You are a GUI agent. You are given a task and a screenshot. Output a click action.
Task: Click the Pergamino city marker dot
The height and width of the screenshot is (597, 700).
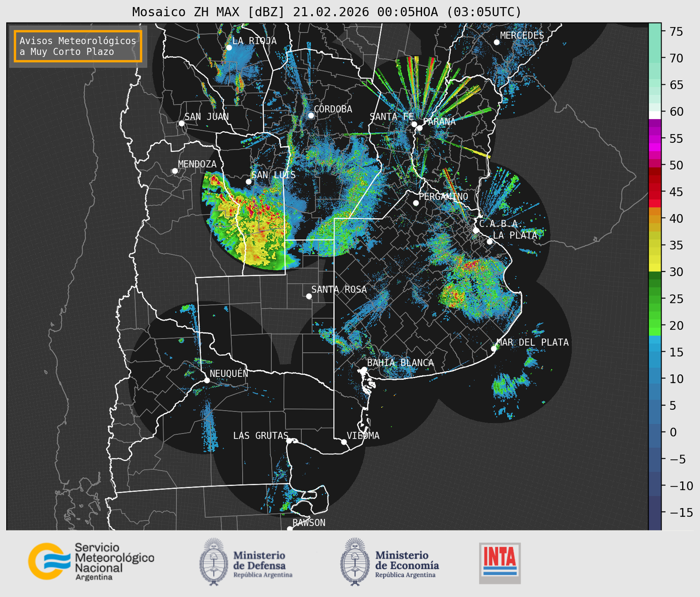416,203
